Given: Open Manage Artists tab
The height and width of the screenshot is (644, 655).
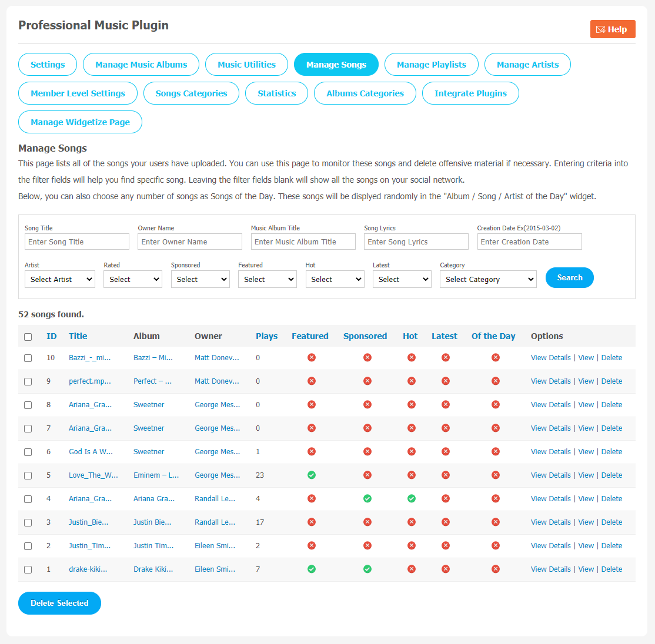Looking at the screenshot, I should click(x=527, y=64).
